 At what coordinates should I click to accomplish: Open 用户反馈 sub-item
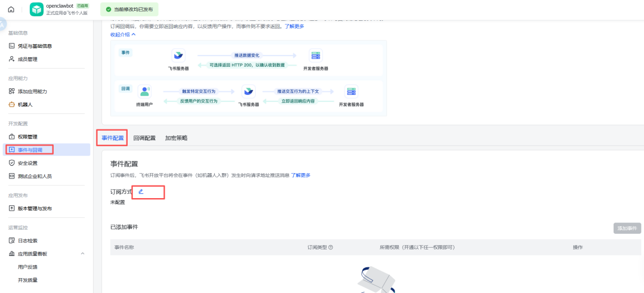click(27, 267)
